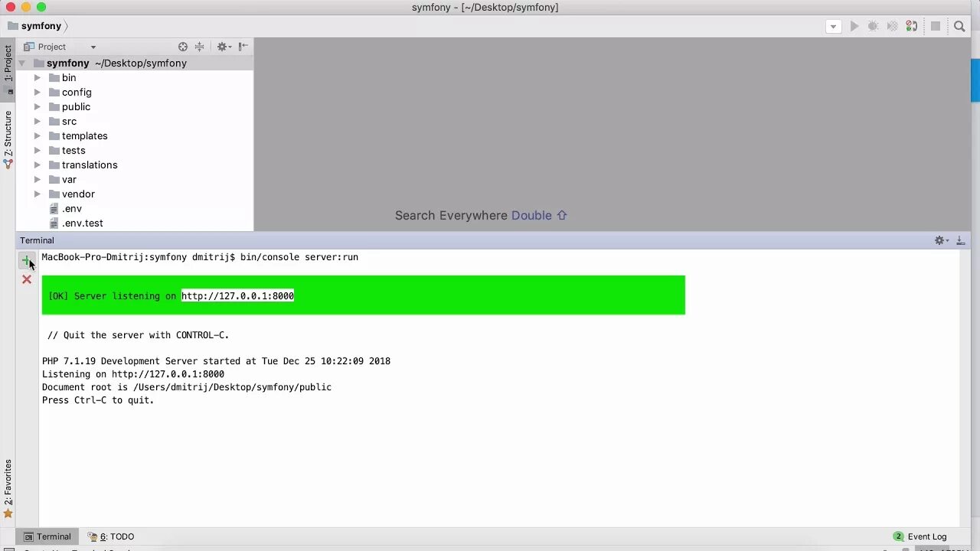Click the 'Quit the server with CONTROL-C.' line
The image size is (980, 551).
tap(138, 335)
